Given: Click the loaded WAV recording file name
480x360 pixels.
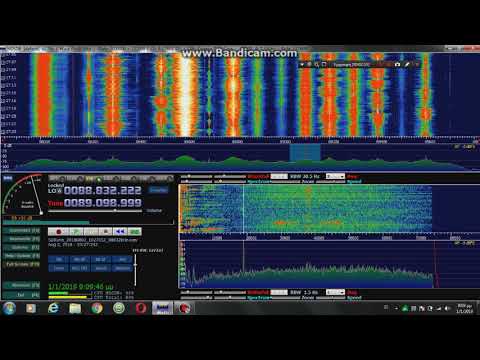Looking at the screenshot, I should (93, 240).
